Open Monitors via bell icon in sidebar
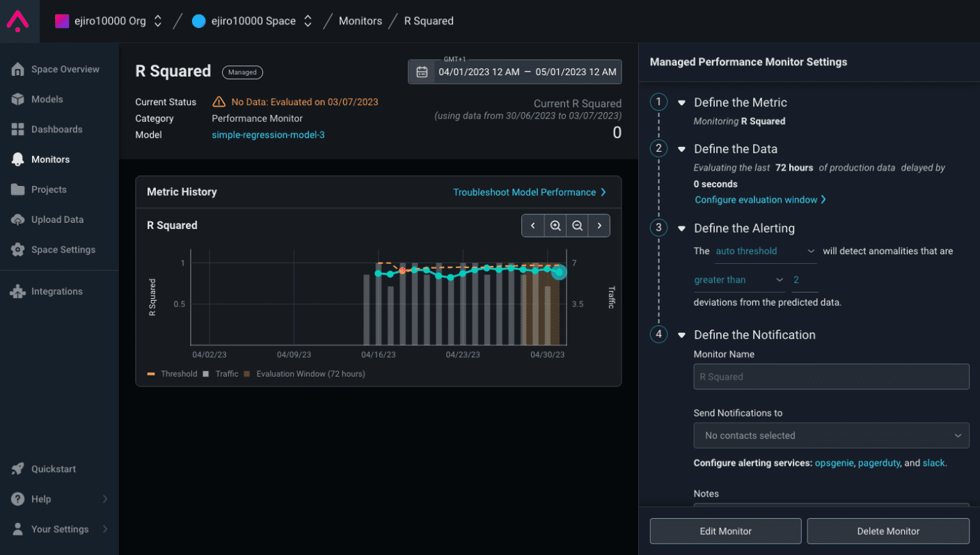The image size is (980, 555). tap(18, 159)
